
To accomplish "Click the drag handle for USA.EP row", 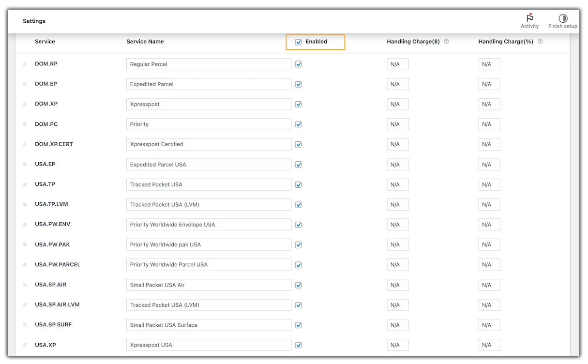I will click(25, 165).
